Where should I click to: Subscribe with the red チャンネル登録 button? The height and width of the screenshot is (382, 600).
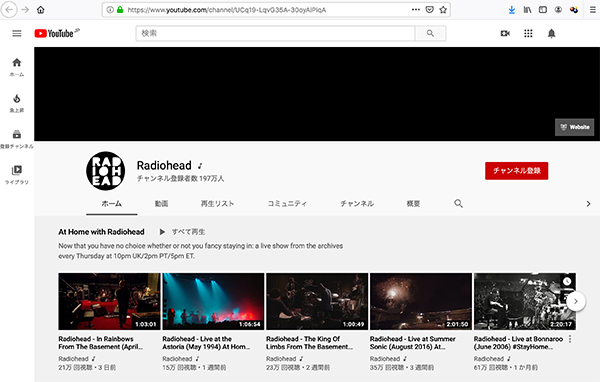pos(517,171)
